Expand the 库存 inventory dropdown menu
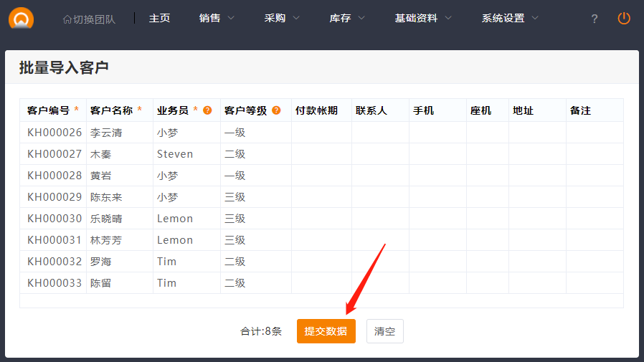Viewport: 644px width, 362px height. tap(347, 19)
